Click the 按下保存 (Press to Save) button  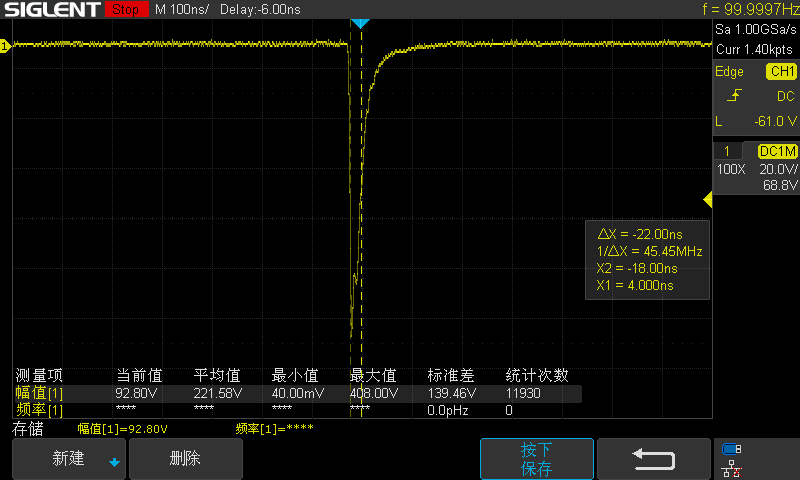[537, 459]
